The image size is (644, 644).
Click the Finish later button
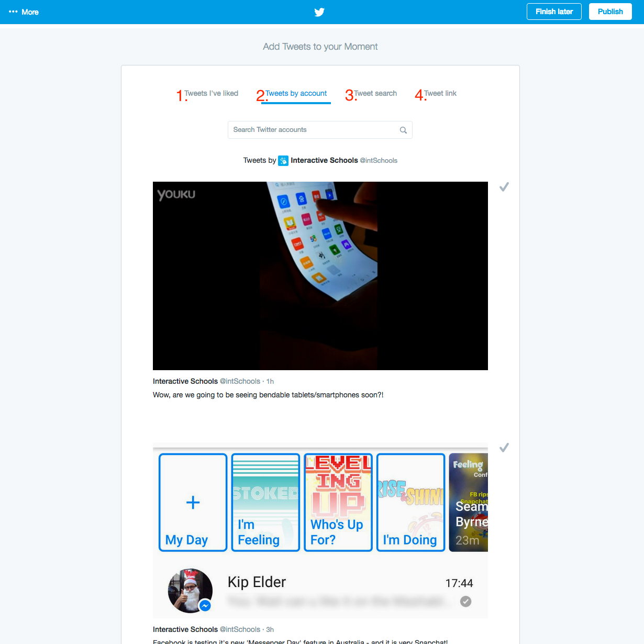click(x=554, y=12)
